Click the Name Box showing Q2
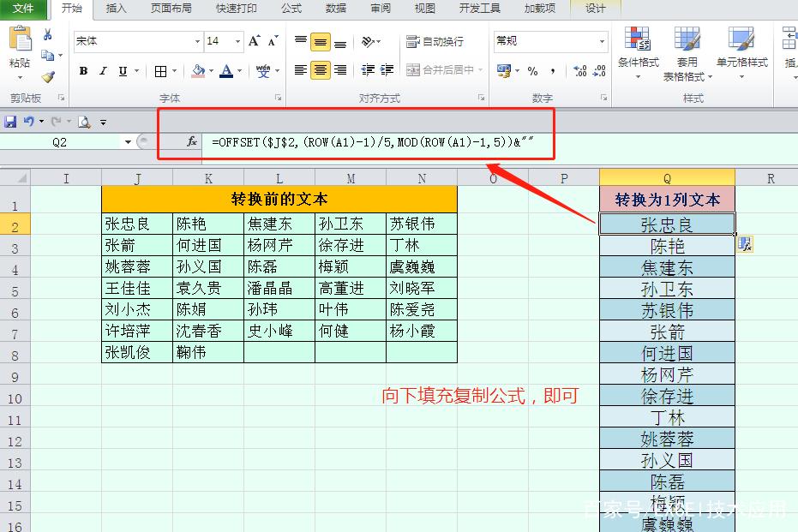The image size is (798, 532). 60,142
